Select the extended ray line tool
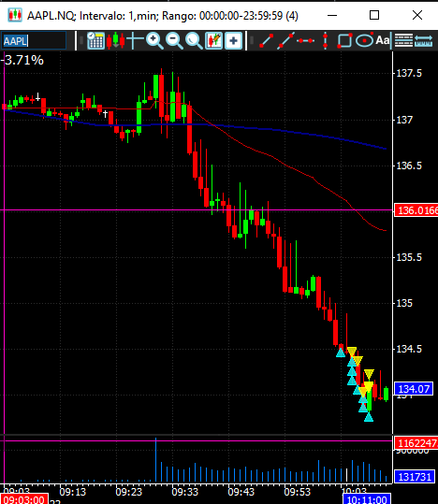Screen dimensions: 438x504 tap(285, 40)
